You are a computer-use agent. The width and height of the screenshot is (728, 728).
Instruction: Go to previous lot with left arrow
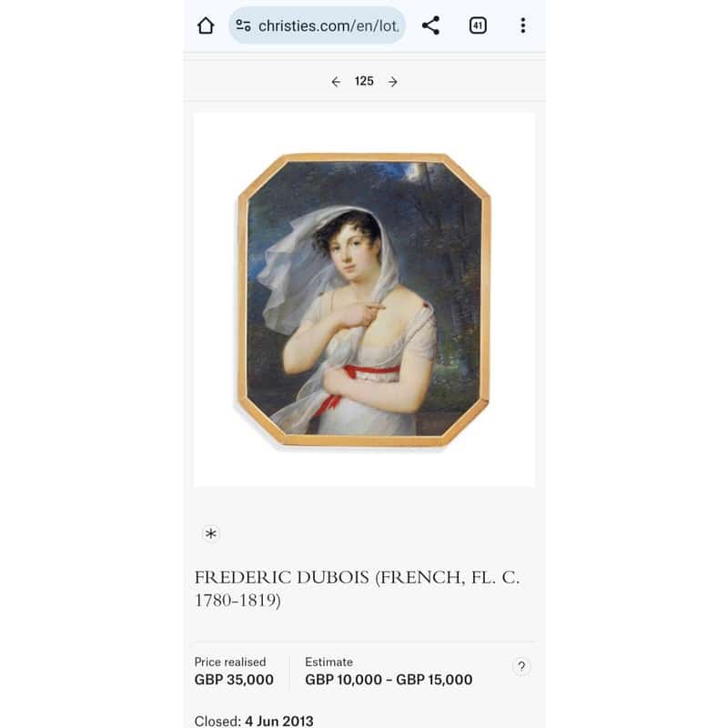pos(336,82)
